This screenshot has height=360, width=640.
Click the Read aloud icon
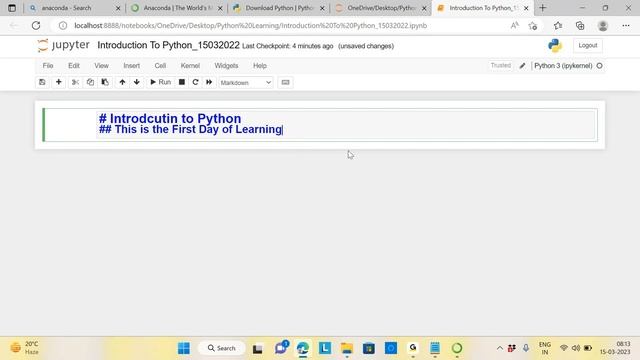pos(515,25)
